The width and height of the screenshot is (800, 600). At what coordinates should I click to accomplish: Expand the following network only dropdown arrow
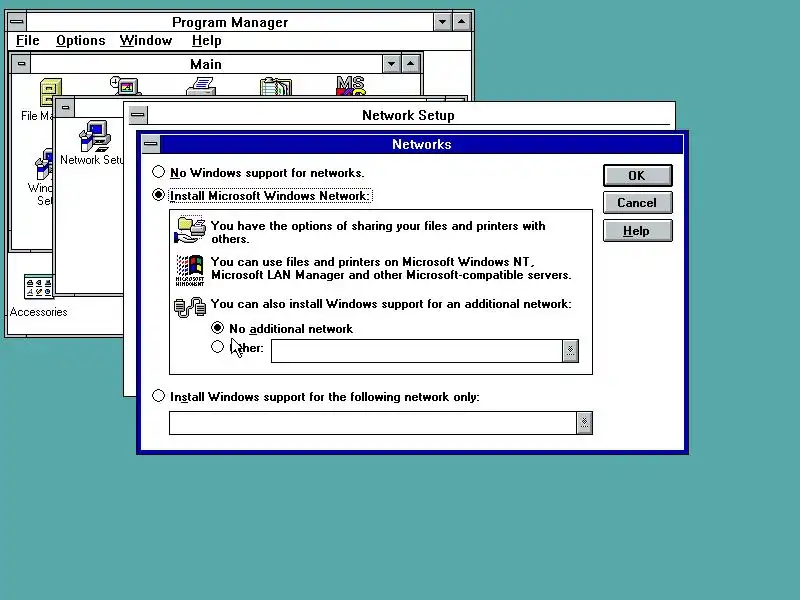click(x=584, y=423)
